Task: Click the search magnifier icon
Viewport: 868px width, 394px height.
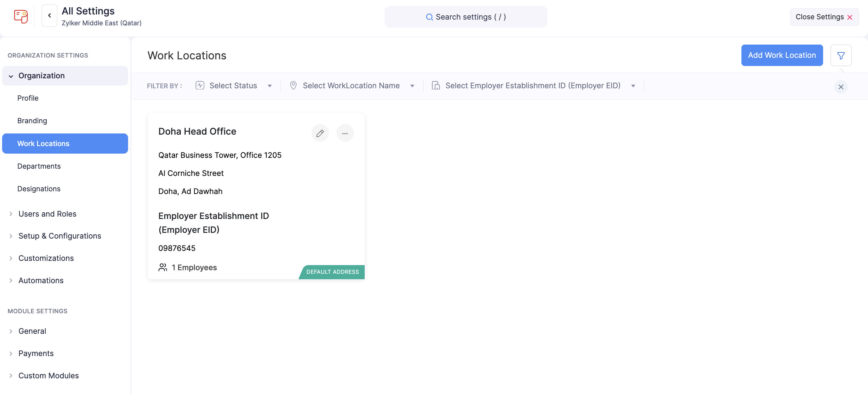Action: pyautogui.click(x=429, y=17)
